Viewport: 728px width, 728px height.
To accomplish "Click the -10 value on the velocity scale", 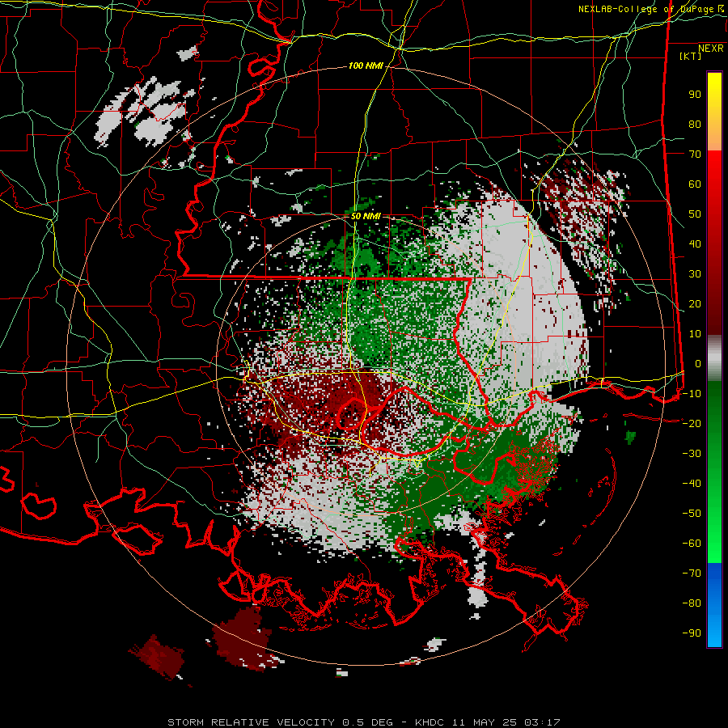I will point(692,394).
